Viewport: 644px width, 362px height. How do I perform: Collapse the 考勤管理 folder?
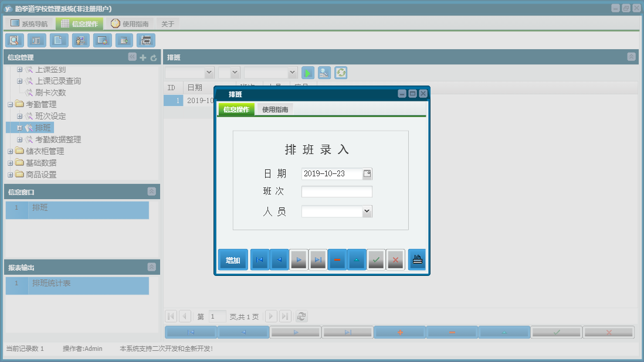pos(11,104)
